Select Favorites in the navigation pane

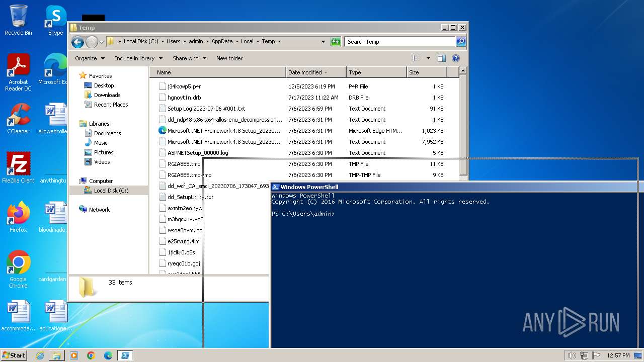click(x=100, y=76)
